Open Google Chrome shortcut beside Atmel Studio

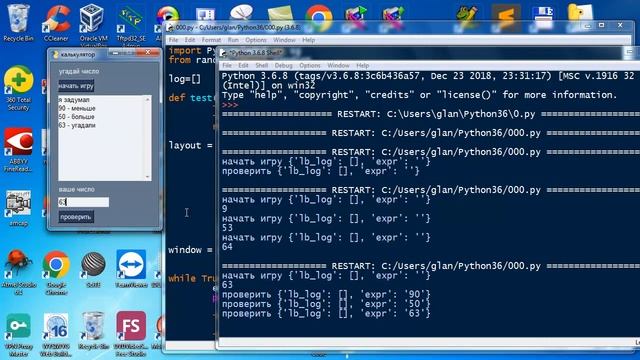56,272
